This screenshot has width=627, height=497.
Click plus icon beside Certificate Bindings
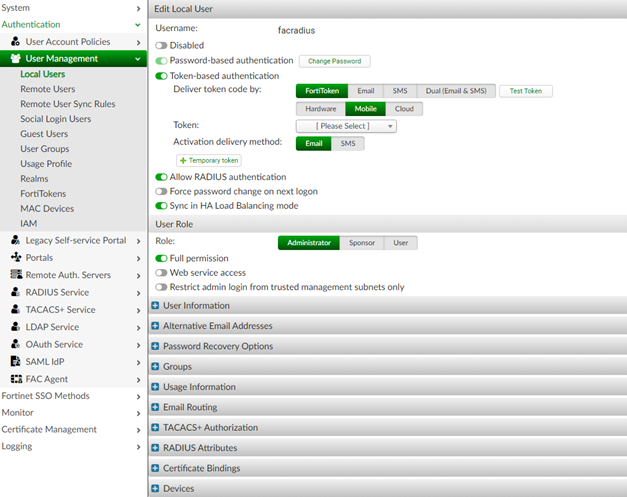[x=155, y=468]
